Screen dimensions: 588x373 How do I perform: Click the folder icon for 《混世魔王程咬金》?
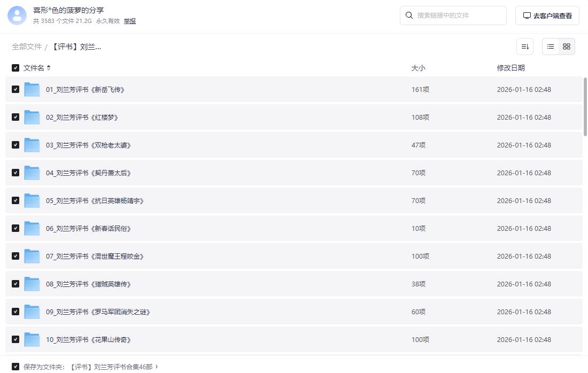32,256
